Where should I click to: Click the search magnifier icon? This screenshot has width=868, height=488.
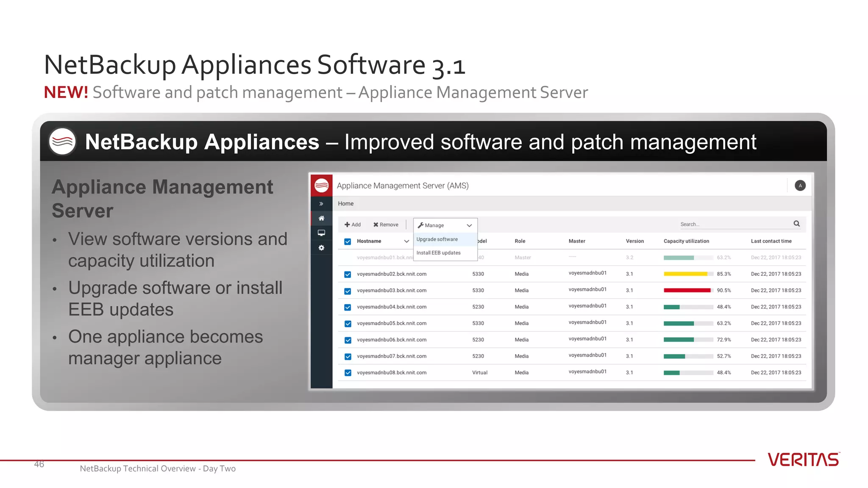pyautogui.click(x=796, y=224)
